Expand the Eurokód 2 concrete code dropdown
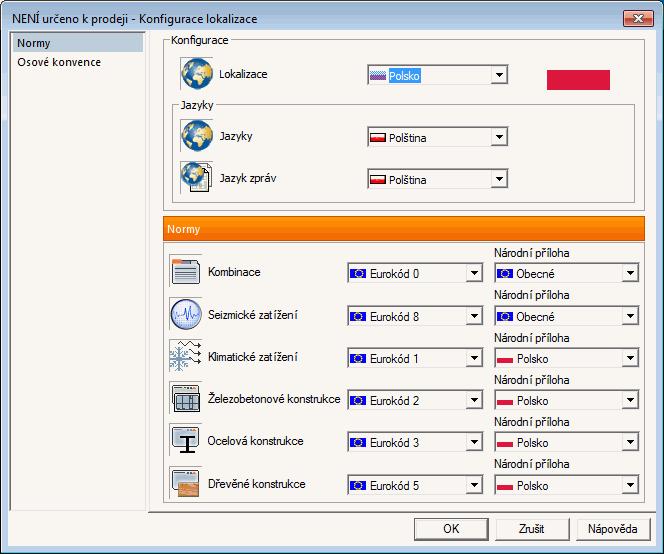The height and width of the screenshot is (554, 664). pyautogui.click(x=474, y=400)
